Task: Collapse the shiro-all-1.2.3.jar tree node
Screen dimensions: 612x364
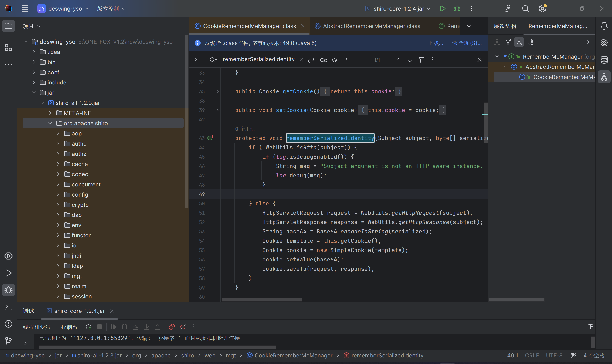Action: [42, 103]
